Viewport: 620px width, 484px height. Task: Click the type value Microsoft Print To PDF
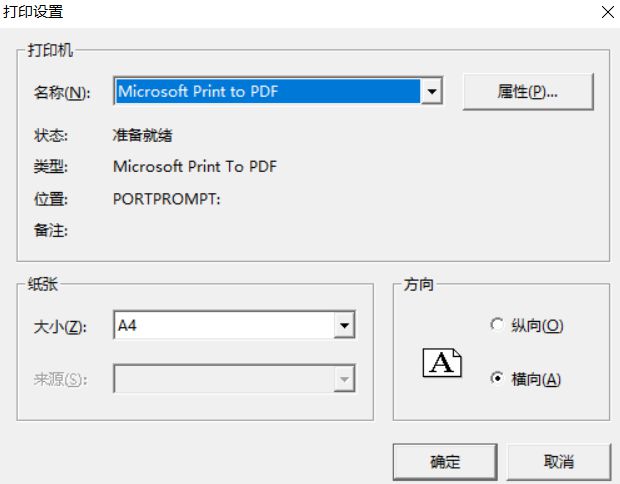[195, 166]
